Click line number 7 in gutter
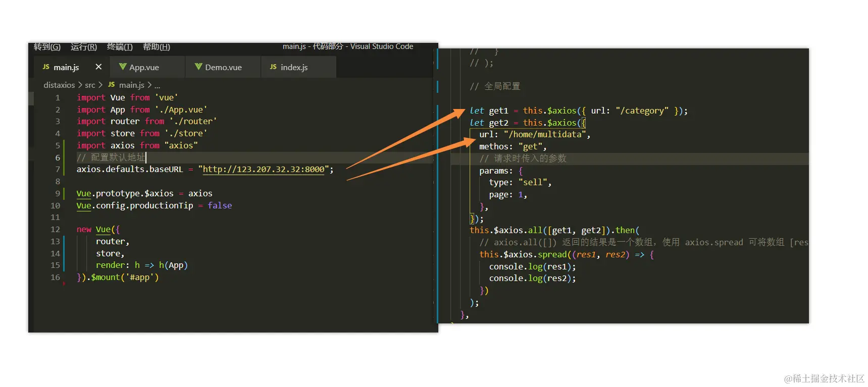The image size is (868, 387). pyautogui.click(x=58, y=170)
